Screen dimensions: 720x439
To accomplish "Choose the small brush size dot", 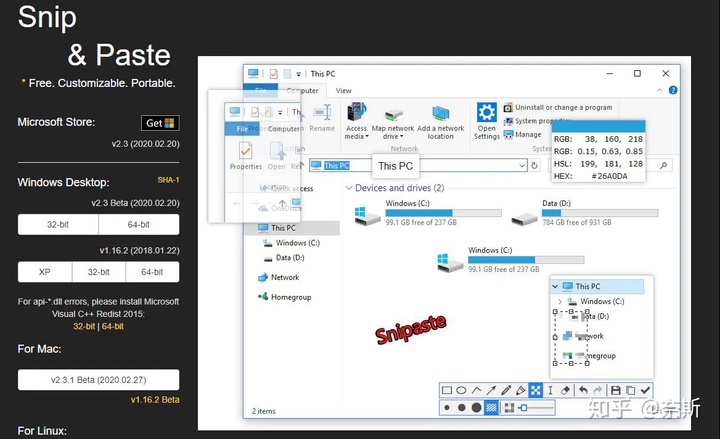I will (447, 407).
